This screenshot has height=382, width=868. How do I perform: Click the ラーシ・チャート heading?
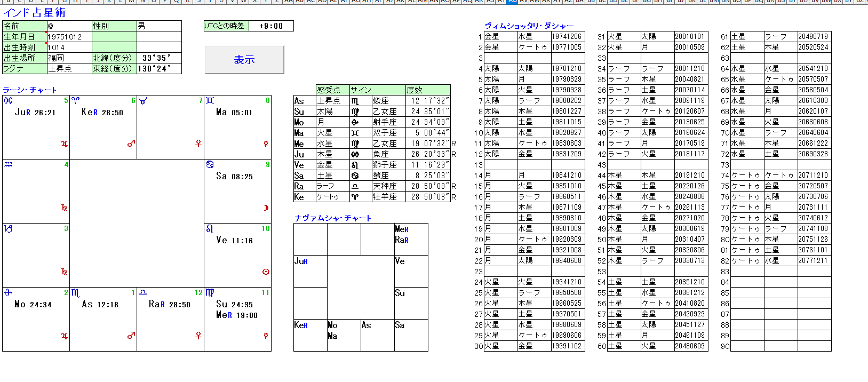(30, 90)
